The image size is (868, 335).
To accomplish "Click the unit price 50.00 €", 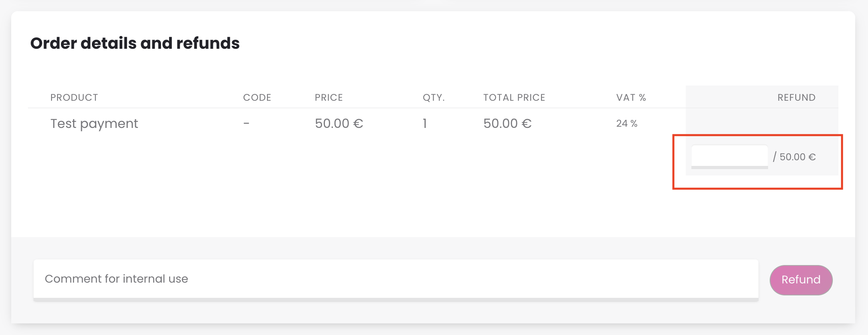I will (339, 124).
